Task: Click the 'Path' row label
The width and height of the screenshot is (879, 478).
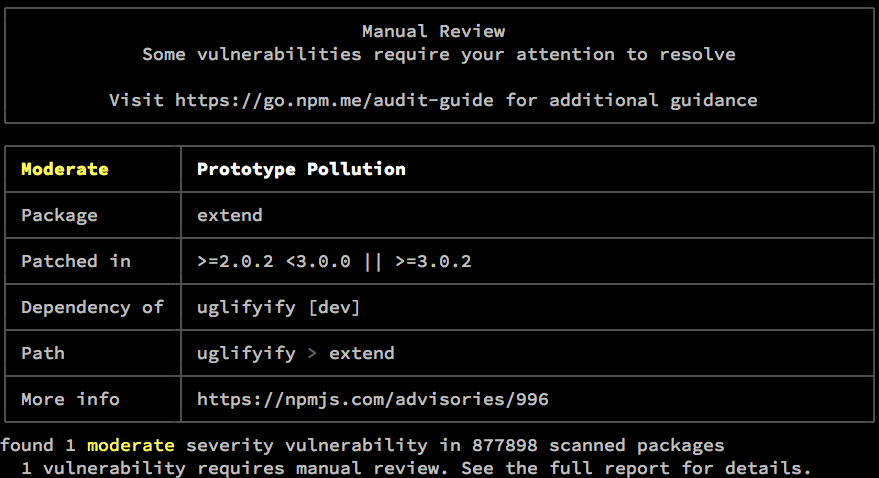Action: point(43,353)
